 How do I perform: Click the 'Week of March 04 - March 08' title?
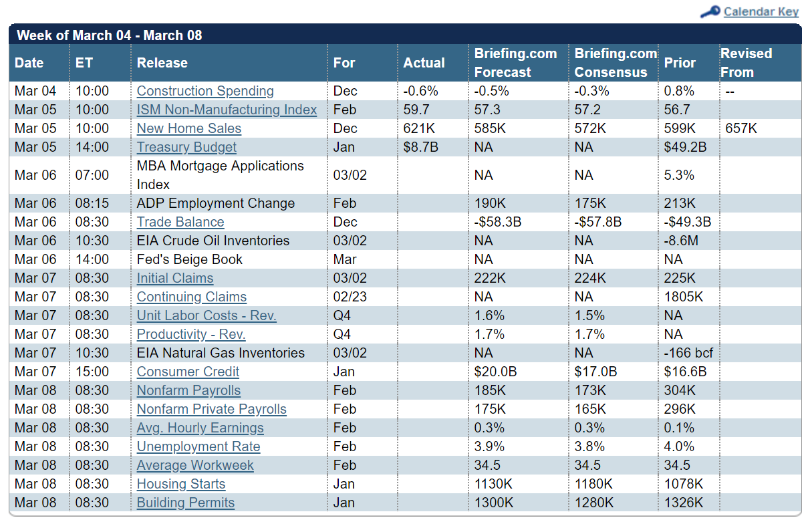tap(110, 35)
